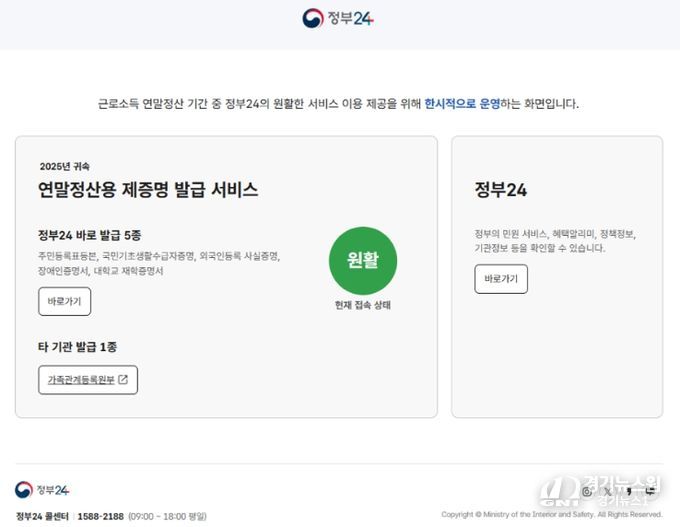Click the 정부24 바로 발급 5종 heading

[x=90, y=235]
